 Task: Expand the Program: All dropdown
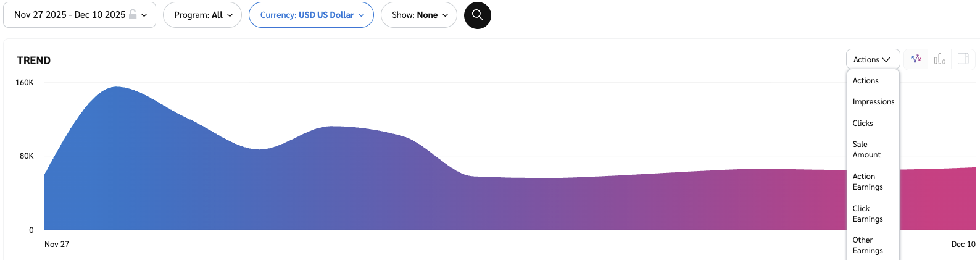coord(202,15)
